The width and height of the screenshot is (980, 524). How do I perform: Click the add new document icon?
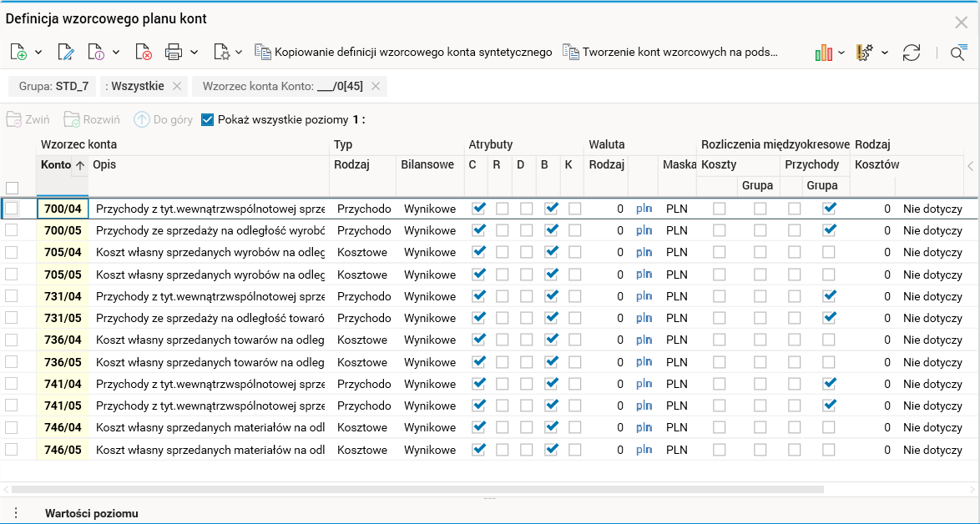click(18, 53)
